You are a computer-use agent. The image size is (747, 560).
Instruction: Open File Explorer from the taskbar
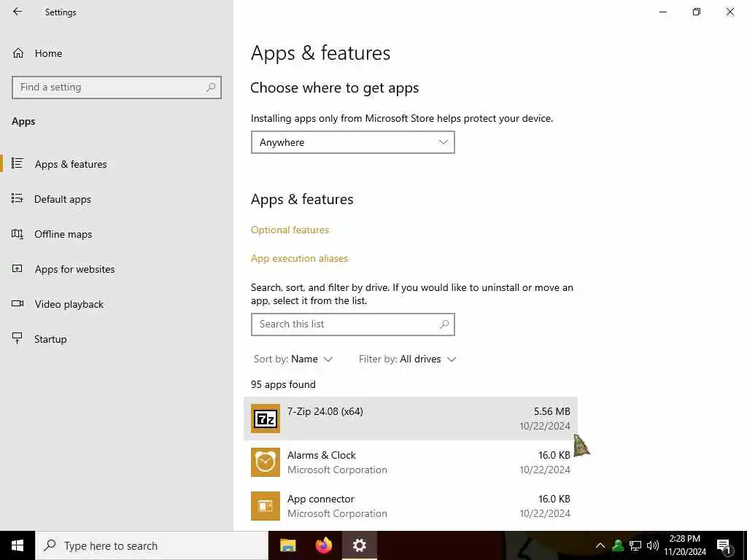coord(287,545)
